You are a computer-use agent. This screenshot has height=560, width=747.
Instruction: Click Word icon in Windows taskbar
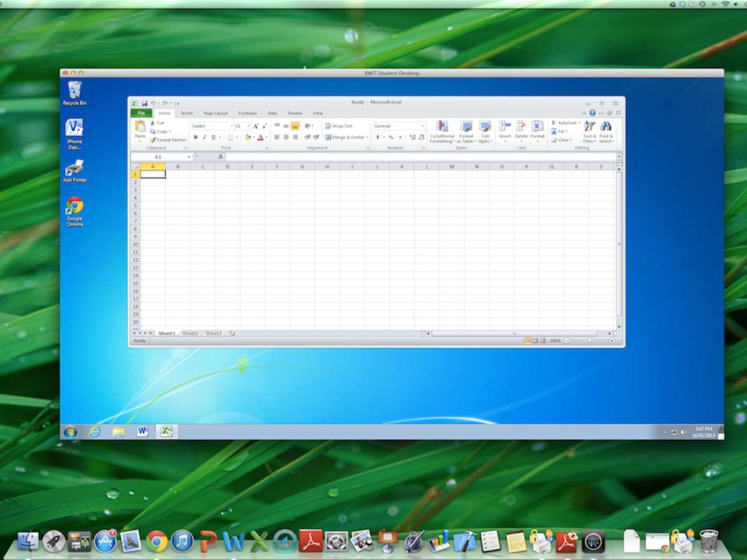pos(143,431)
